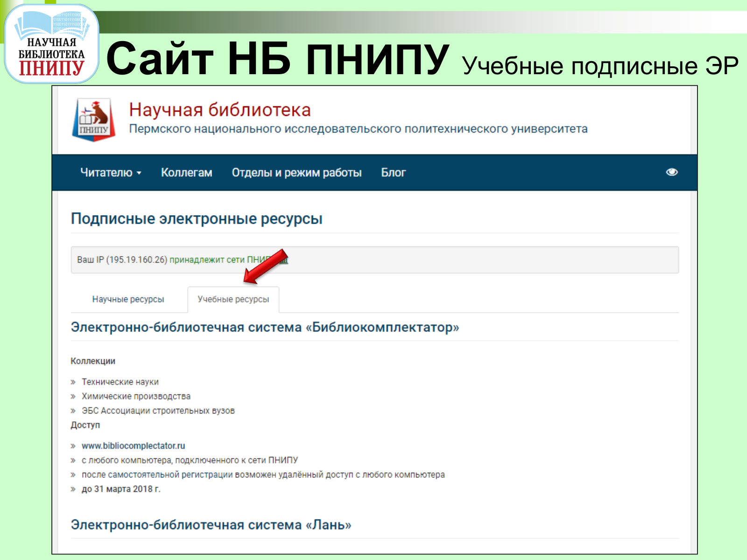Click Научная библиотека ПНИПУ logo on slide
The width and height of the screenshot is (747, 560).
(51, 44)
